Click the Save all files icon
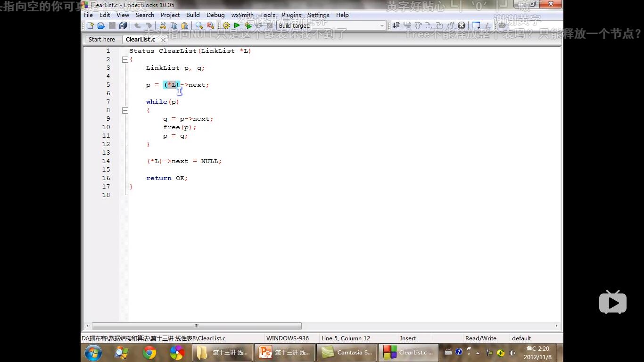The width and height of the screenshot is (644, 362). pos(123,25)
